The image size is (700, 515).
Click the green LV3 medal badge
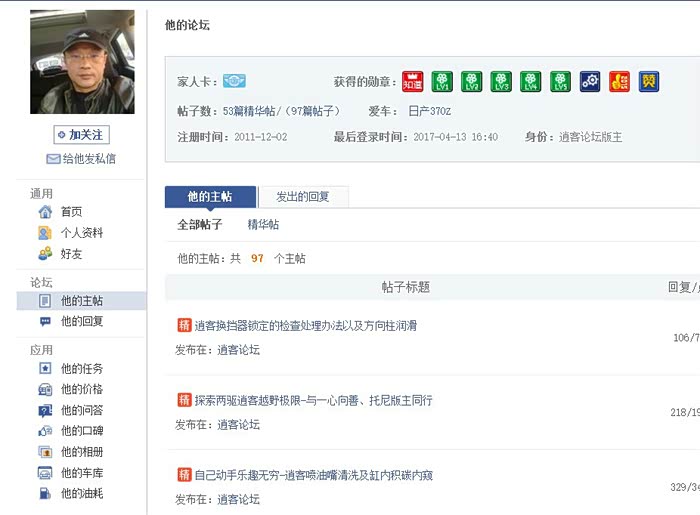tap(501, 82)
